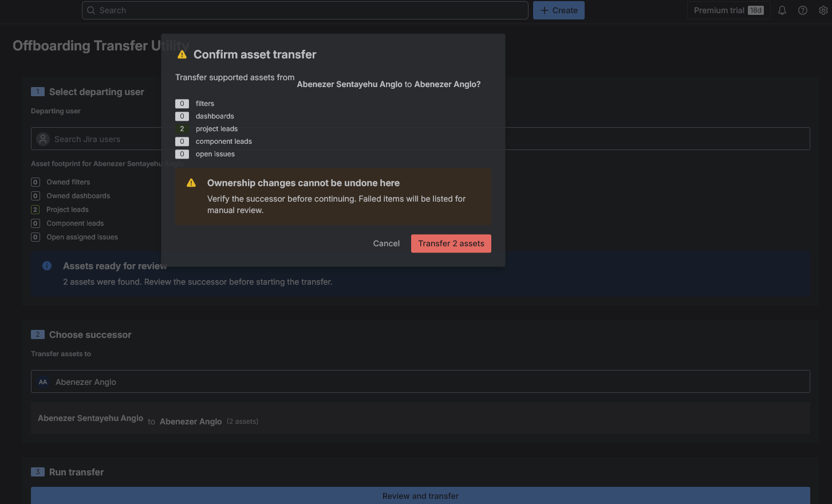Click the warning icon in the ownership alert
This screenshot has height=504, width=832.
pyautogui.click(x=191, y=183)
